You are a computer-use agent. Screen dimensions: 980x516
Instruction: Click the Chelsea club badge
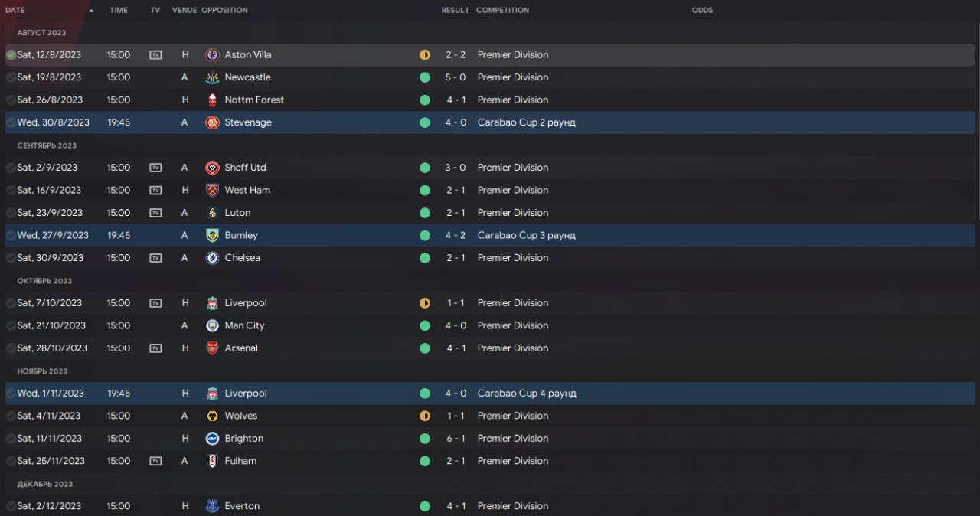[212, 258]
